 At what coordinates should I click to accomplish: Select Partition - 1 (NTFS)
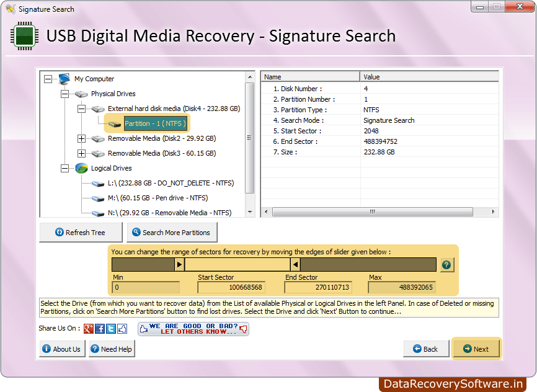pyautogui.click(x=156, y=123)
